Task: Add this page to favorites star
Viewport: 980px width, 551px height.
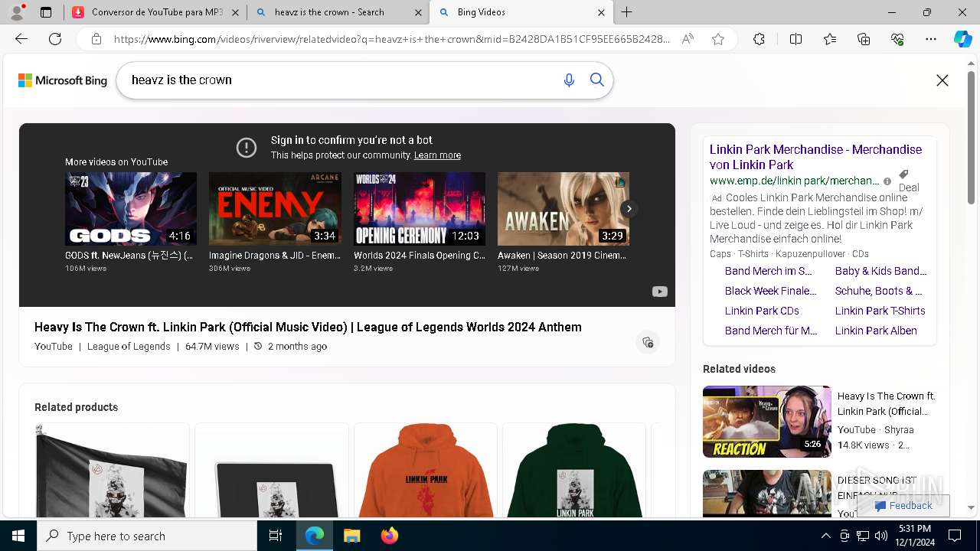Action: tap(718, 39)
